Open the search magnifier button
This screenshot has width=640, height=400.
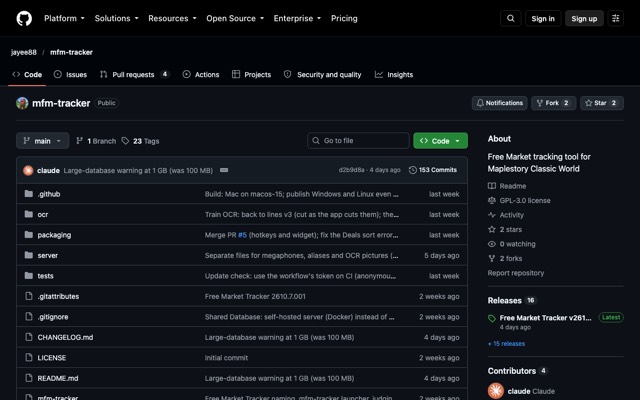[511, 18]
